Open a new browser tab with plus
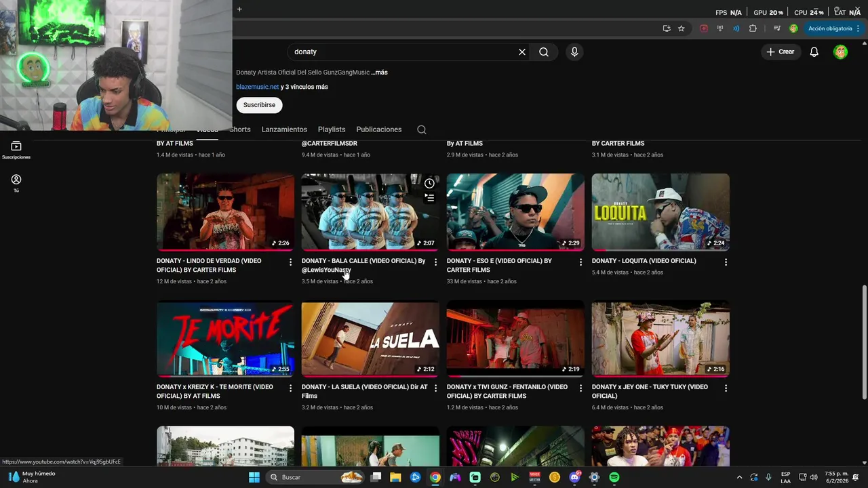Screen dimensions: 868x488 pos(239,9)
